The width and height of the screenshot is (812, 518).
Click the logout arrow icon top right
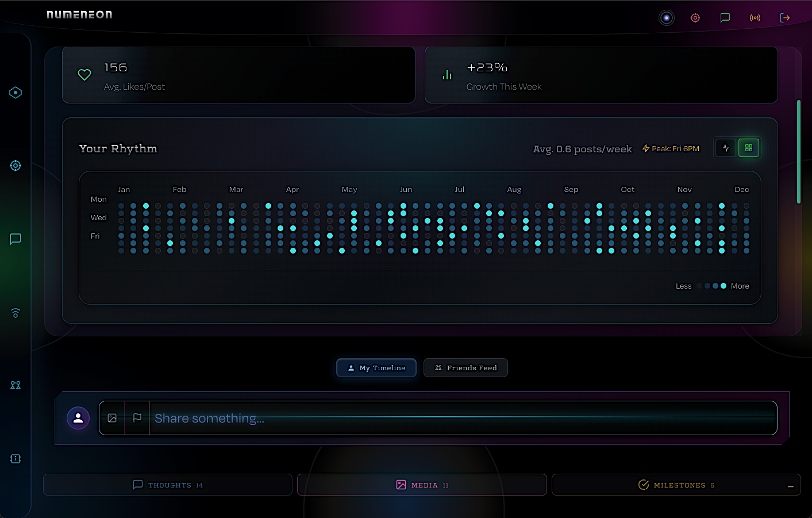click(785, 18)
